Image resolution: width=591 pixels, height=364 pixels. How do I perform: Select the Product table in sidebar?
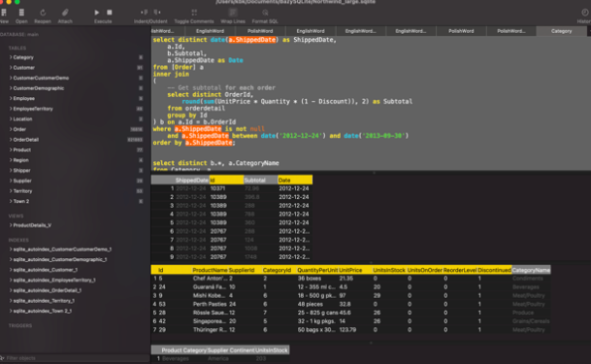(22, 149)
